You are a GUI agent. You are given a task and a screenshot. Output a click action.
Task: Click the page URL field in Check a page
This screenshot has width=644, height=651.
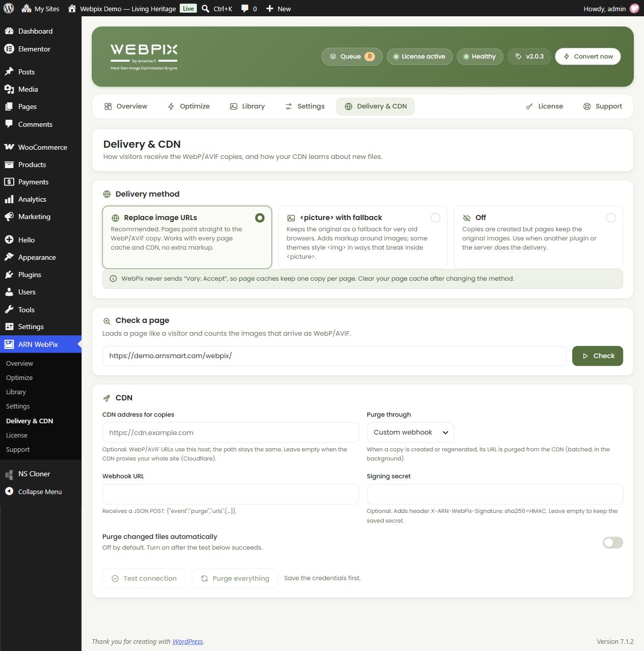click(x=334, y=356)
